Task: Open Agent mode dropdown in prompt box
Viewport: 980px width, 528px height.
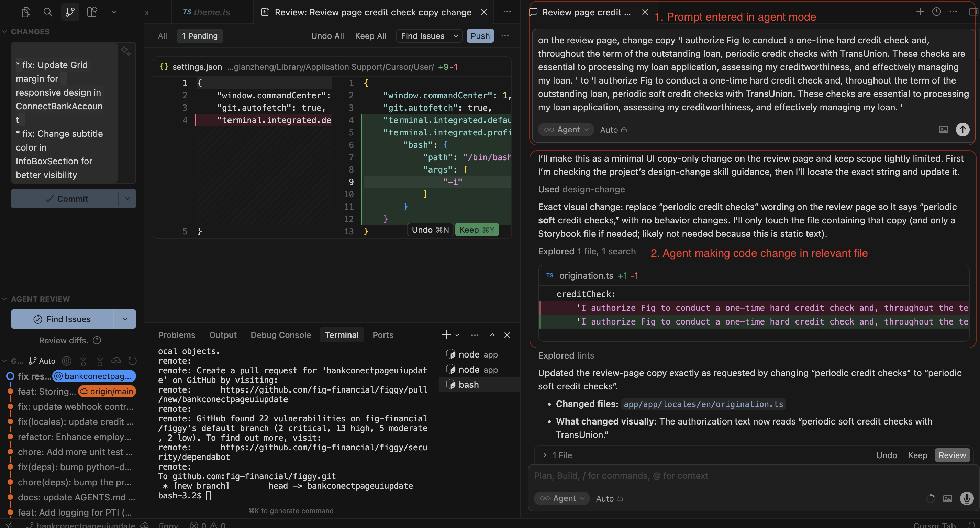Action: point(566,130)
